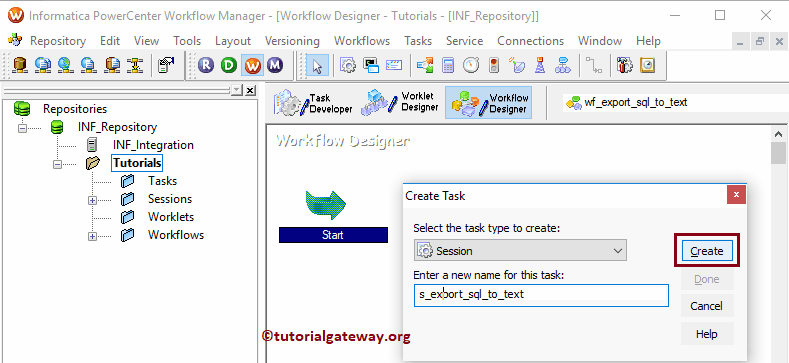Image resolution: width=789 pixels, height=363 pixels.
Task: Expand the Workflows folder node
Action: coord(92,237)
